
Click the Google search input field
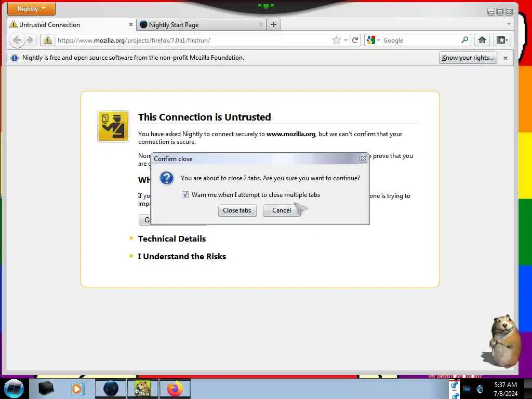point(421,41)
